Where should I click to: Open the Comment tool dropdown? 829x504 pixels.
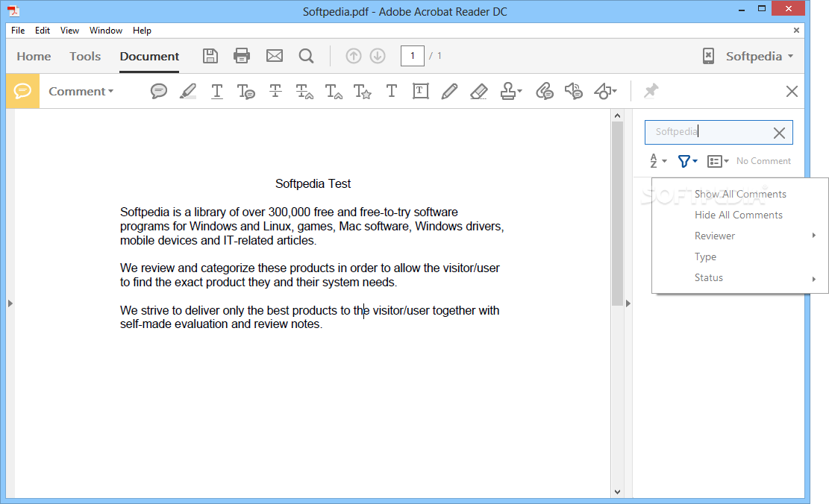click(81, 92)
